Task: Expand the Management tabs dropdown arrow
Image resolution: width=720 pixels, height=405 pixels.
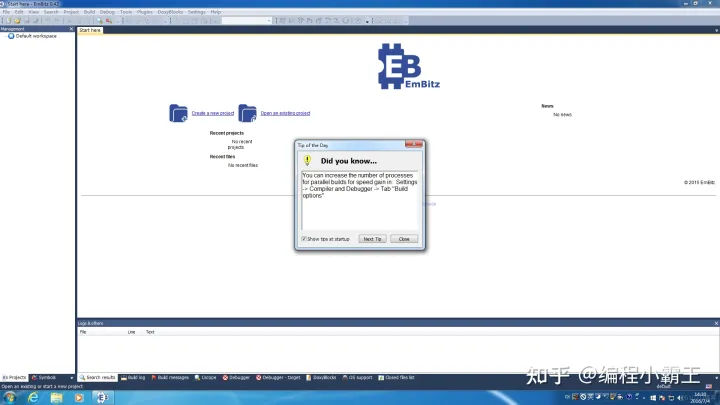Action: coord(71,378)
